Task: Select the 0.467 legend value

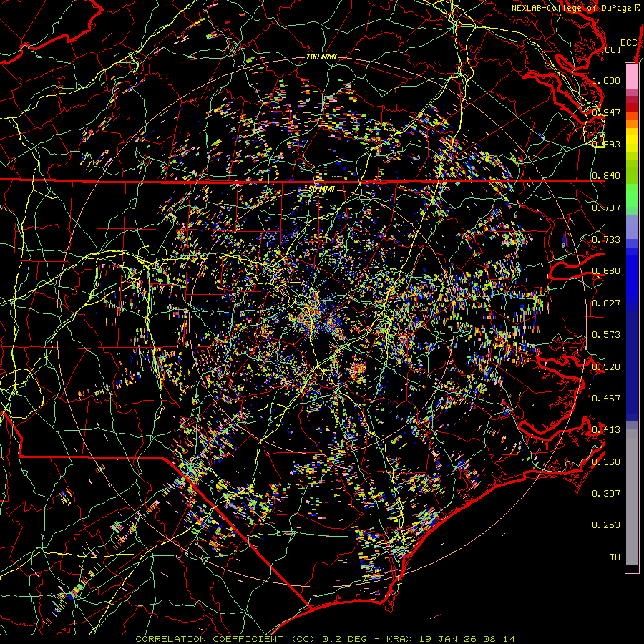Action: 606,398
